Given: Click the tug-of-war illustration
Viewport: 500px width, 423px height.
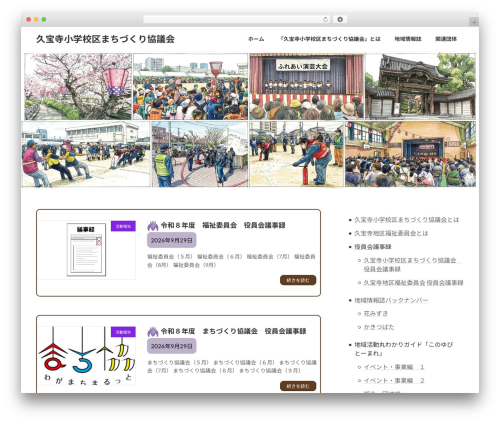Looking at the screenshot, I should coord(86,154).
